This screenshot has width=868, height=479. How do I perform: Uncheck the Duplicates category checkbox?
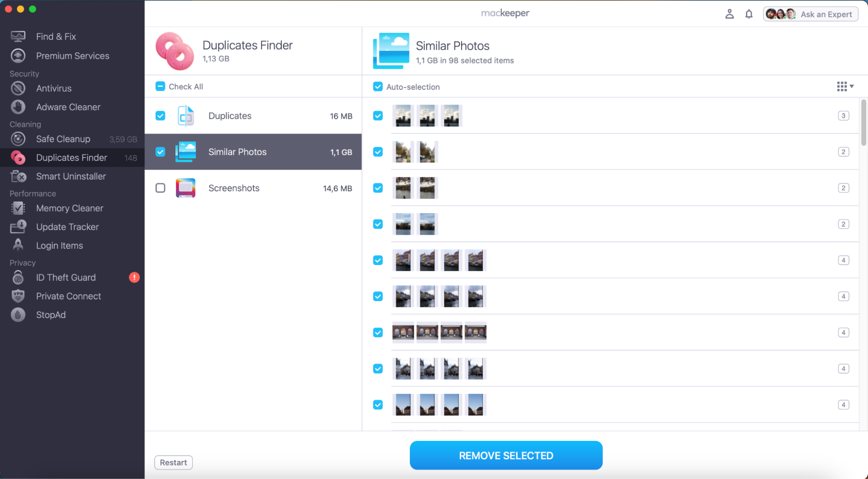pyautogui.click(x=160, y=116)
